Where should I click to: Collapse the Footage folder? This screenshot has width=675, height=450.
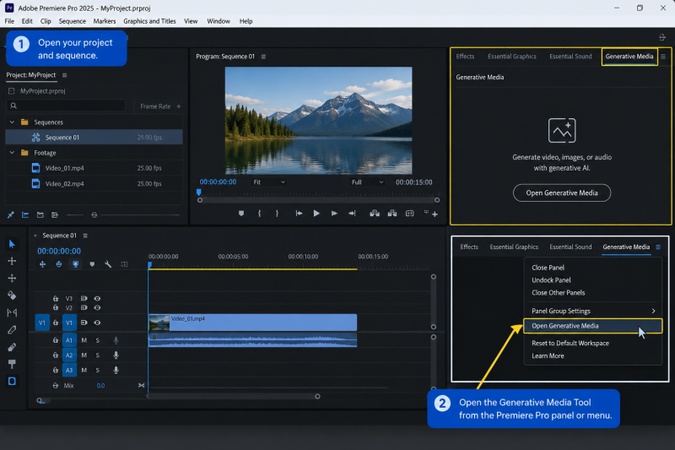[x=12, y=152]
